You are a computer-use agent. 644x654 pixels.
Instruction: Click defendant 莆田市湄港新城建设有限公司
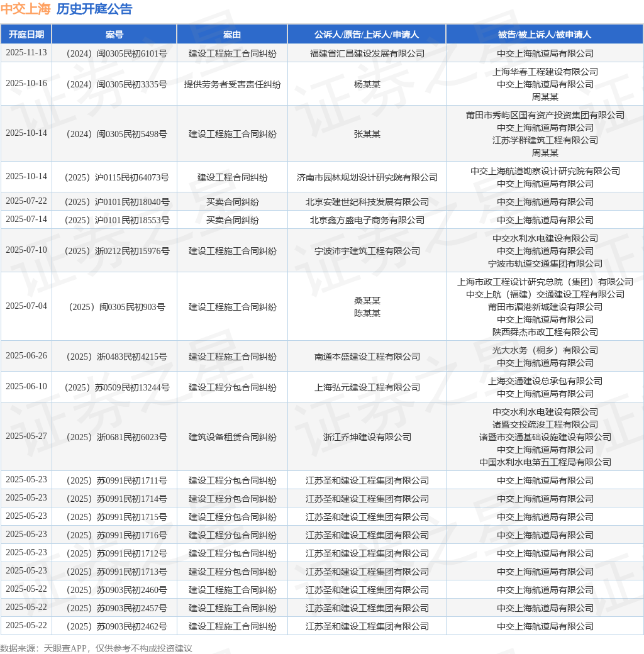coord(545,307)
